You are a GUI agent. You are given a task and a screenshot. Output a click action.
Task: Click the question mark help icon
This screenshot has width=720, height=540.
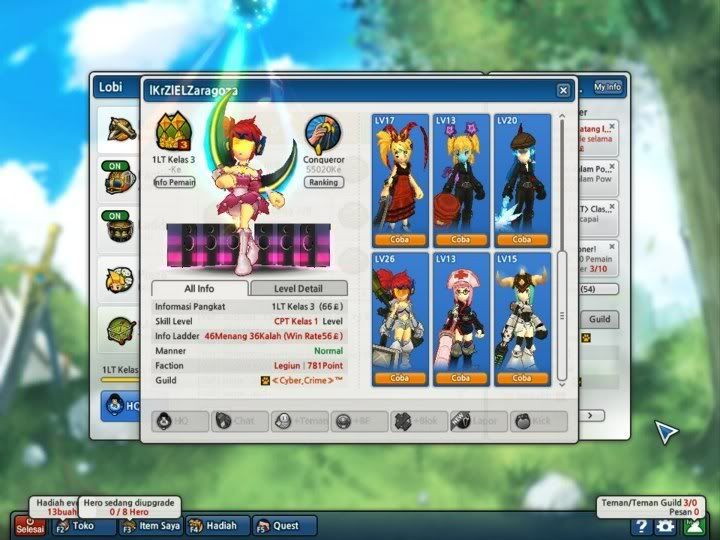(x=641, y=526)
